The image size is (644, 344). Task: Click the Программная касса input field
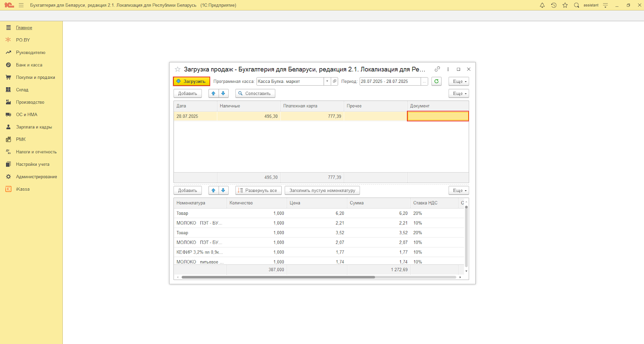(290, 81)
